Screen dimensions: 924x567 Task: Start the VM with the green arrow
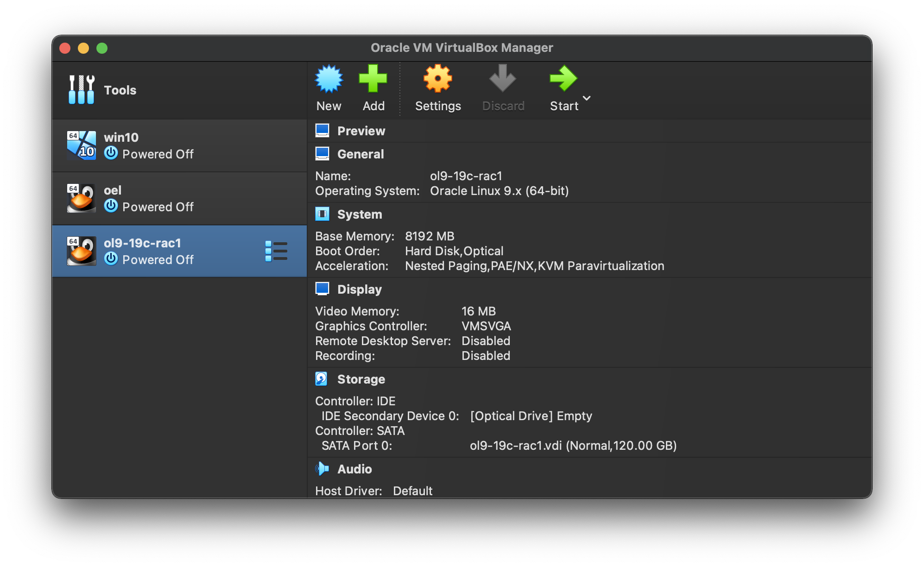pos(563,79)
